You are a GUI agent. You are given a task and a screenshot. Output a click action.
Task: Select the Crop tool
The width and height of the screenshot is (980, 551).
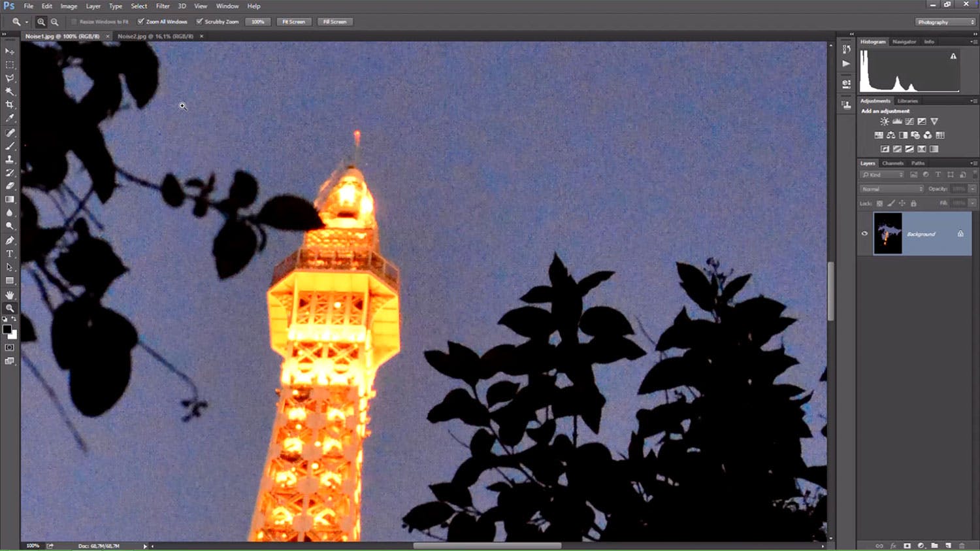click(10, 105)
